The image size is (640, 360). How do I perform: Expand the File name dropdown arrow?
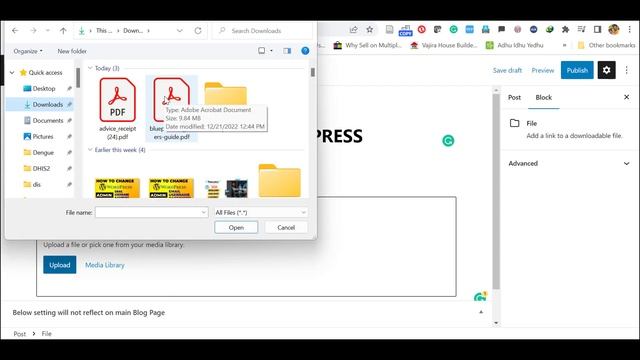[x=203, y=212]
